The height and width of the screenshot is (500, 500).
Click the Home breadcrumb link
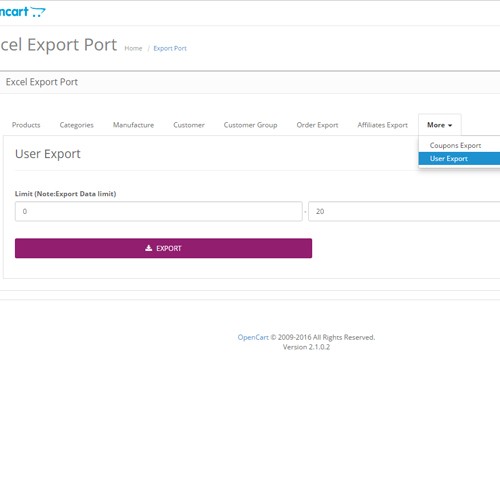[x=133, y=48]
